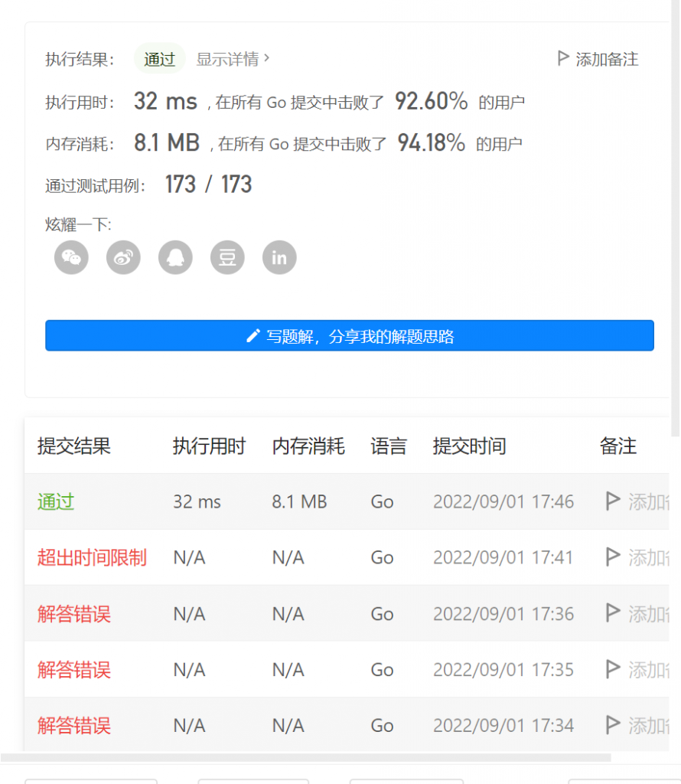
Task: Share result via the WeChat icon
Action: pyautogui.click(x=70, y=257)
